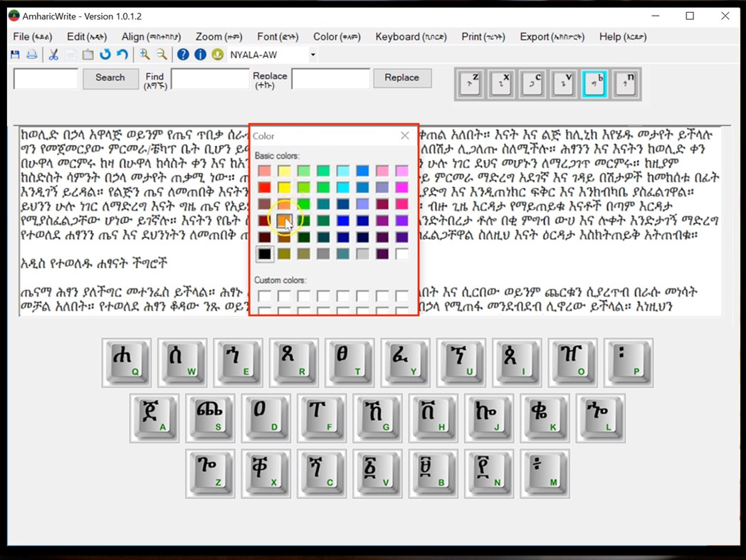The height and width of the screenshot is (560, 746).
Task: Open the Keyboard menu
Action: 411,36
